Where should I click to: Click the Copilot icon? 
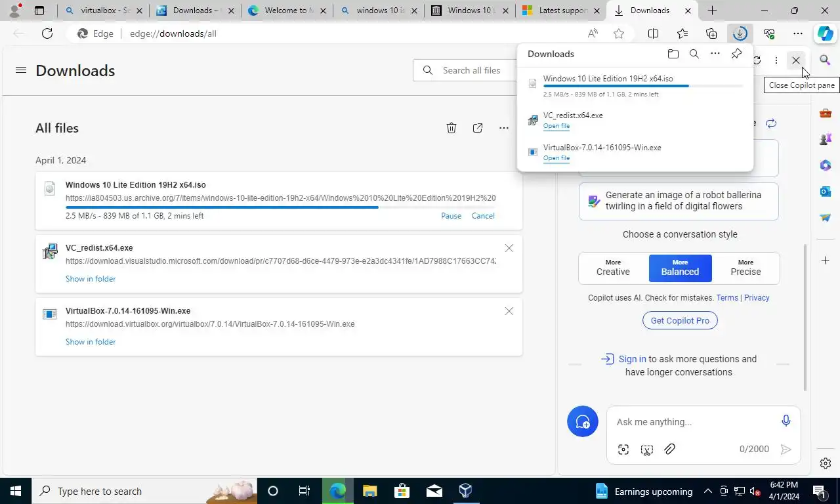[x=826, y=33]
